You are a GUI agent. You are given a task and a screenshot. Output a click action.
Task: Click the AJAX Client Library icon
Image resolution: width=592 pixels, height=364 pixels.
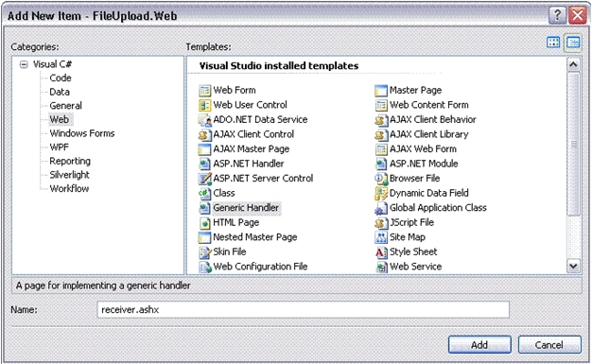coord(381,135)
